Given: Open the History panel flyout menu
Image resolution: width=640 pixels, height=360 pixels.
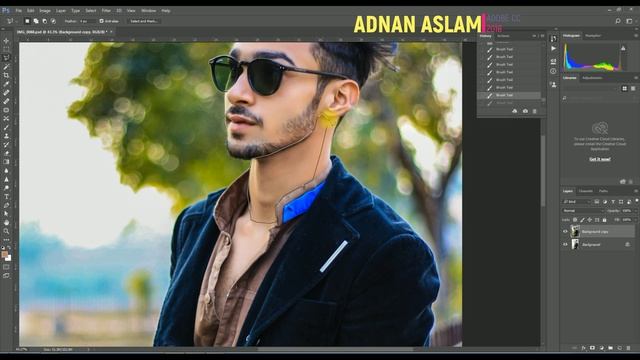Looking at the screenshot, I should click(542, 36).
